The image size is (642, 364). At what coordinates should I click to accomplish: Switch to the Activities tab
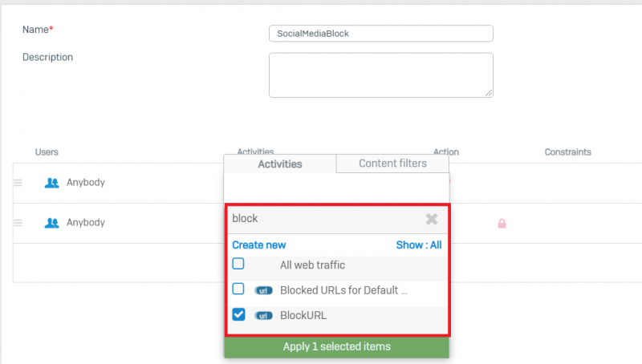point(279,164)
